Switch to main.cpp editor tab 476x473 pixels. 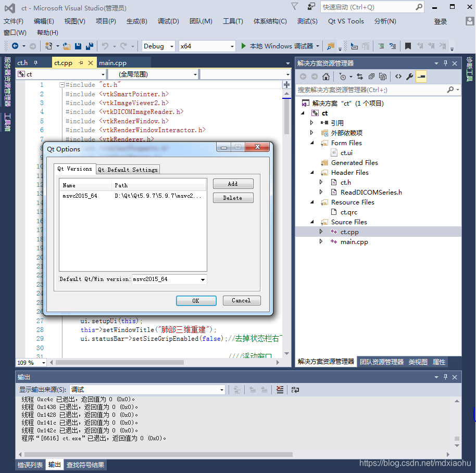pos(112,63)
